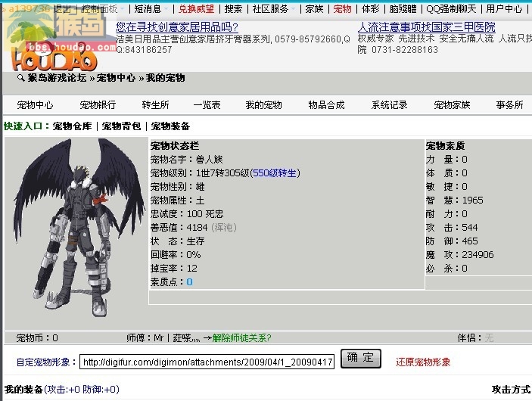Click the magnifier icon beside the breadcrumb
This screenshot has width=532, height=401.
coord(20,78)
